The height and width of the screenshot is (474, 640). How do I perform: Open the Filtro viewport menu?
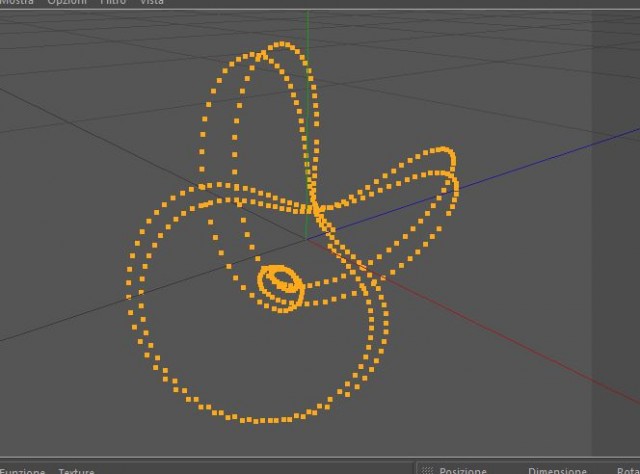coord(113,2)
